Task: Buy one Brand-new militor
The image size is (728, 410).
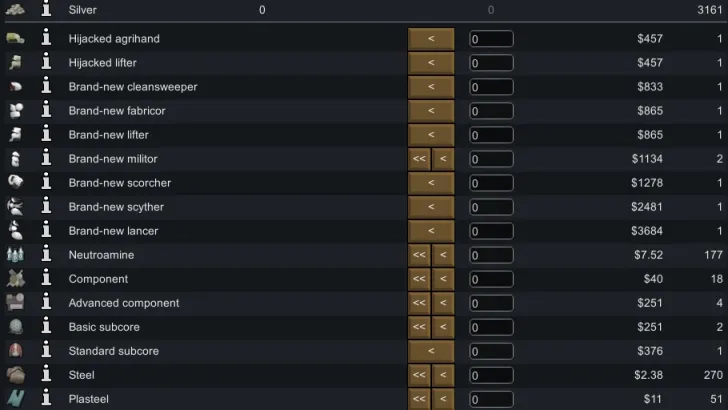Action: click(443, 159)
